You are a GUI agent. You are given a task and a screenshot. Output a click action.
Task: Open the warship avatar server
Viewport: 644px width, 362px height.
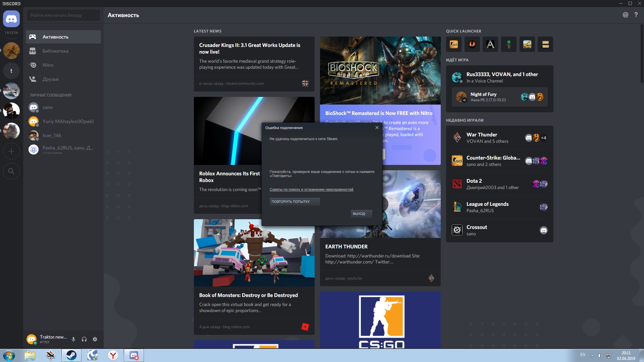click(11, 91)
